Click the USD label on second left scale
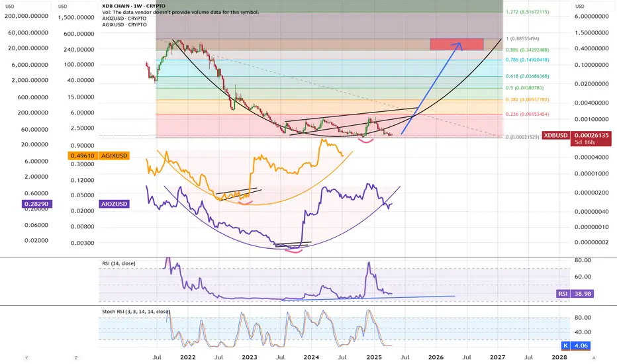 (x=63, y=7)
